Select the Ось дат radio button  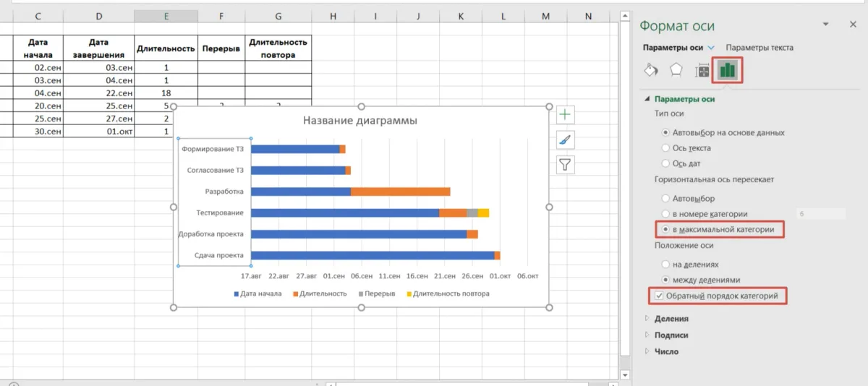coord(665,164)
